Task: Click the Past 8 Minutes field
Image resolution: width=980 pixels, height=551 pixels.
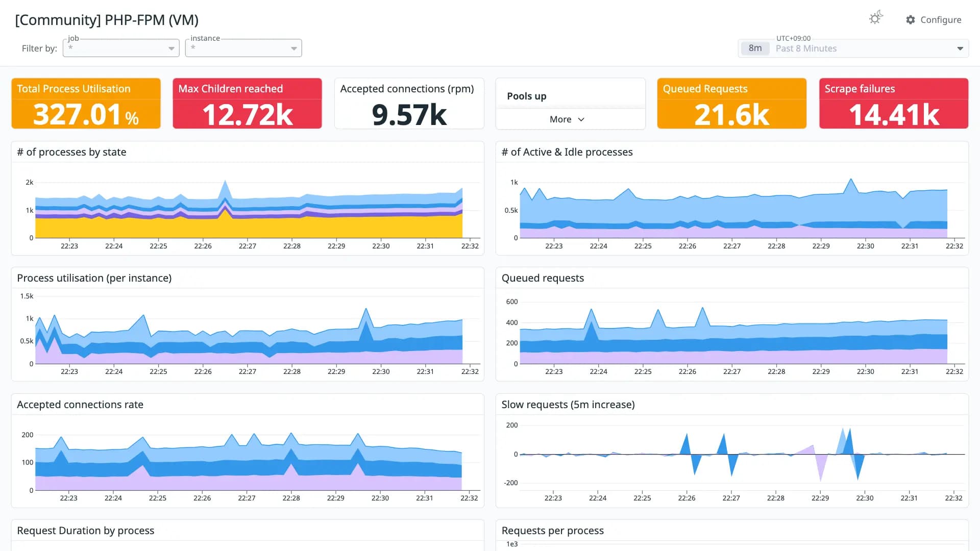Action: 853,48
